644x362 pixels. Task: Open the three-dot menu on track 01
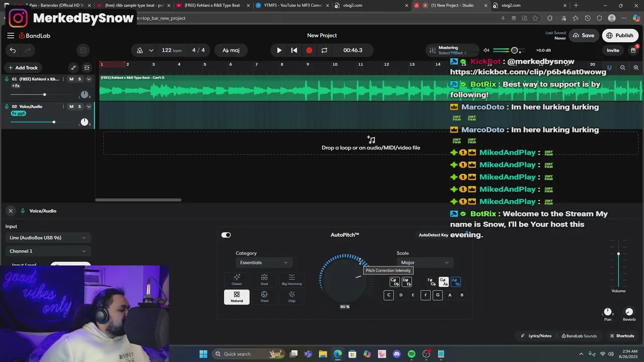coord(63,79)
